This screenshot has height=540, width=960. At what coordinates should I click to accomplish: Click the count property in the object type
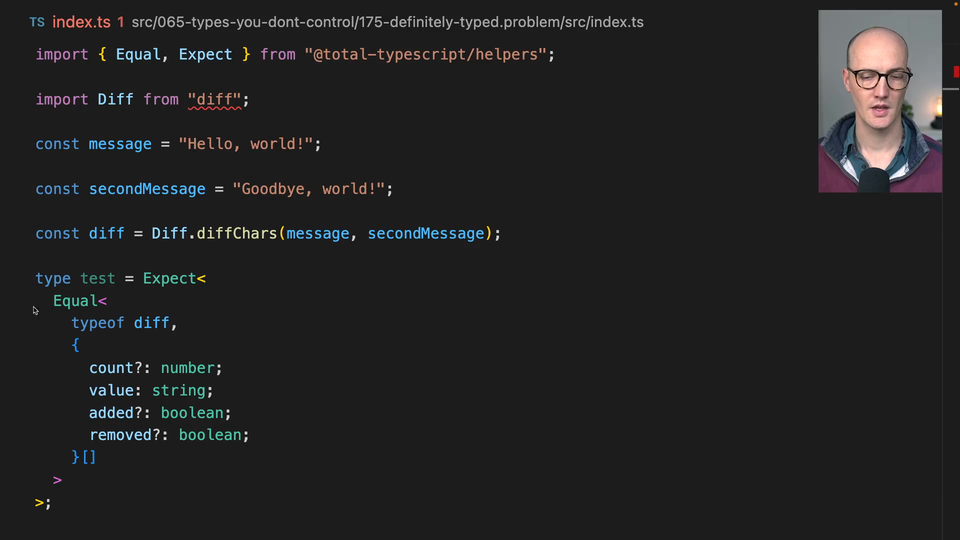(x=111, y=368)
